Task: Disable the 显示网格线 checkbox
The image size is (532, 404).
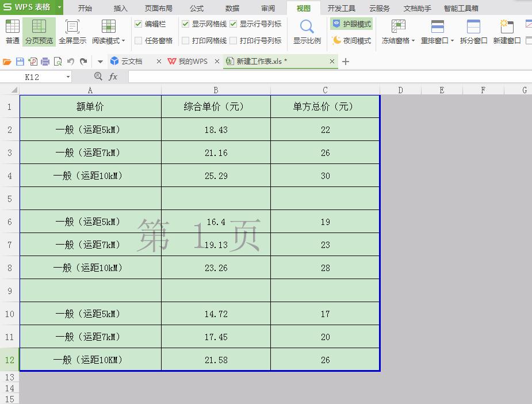Action: tap(185, 24)
